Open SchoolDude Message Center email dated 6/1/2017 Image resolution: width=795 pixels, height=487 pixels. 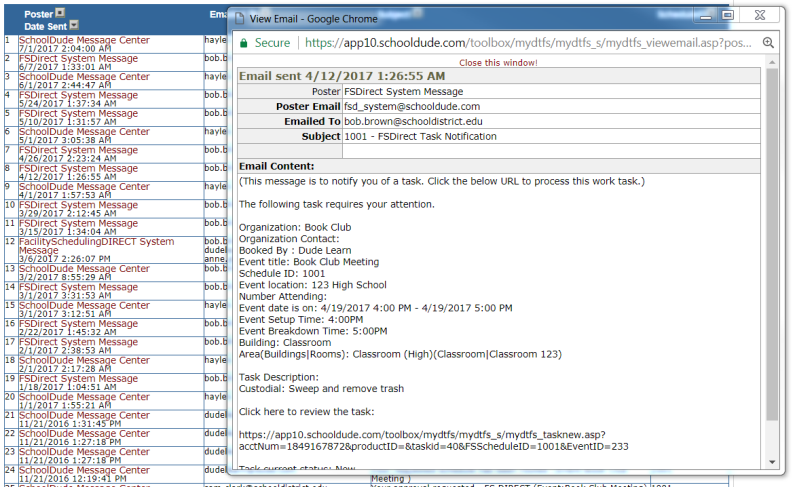click(84, 77)
